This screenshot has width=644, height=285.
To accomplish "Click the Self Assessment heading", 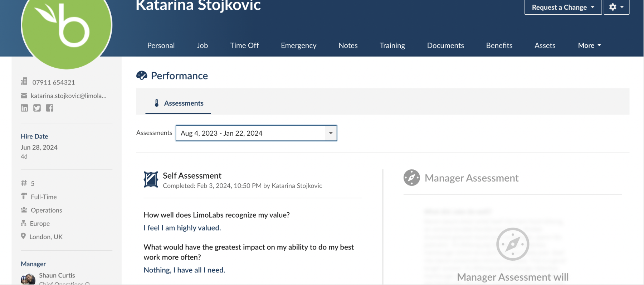I will pos(192,175).
